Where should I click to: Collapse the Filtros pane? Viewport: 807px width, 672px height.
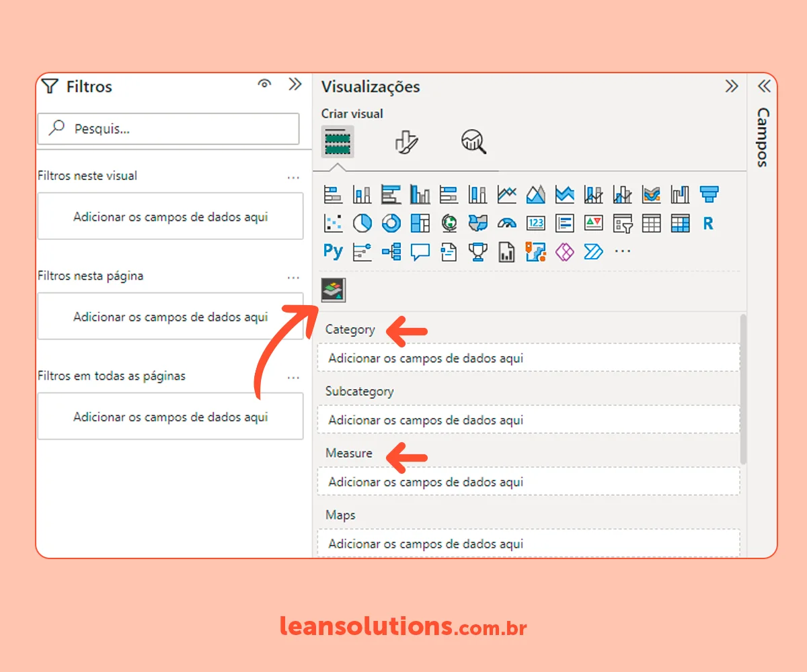pyautogui.click(x=295, y=84)
